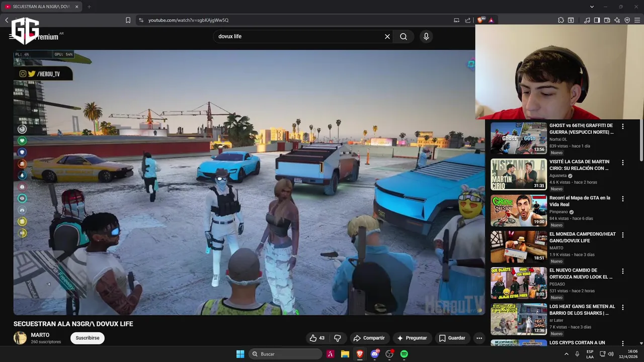
Task: Click the Norhxi DL channel name
Action: click(x=558, y=139)
